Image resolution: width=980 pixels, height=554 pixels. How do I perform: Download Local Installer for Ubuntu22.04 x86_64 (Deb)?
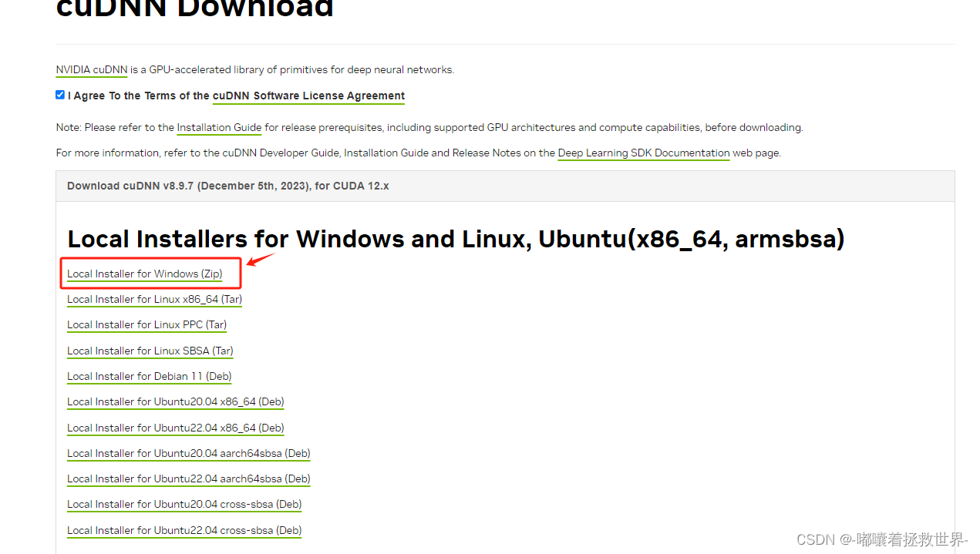[176, 428]
